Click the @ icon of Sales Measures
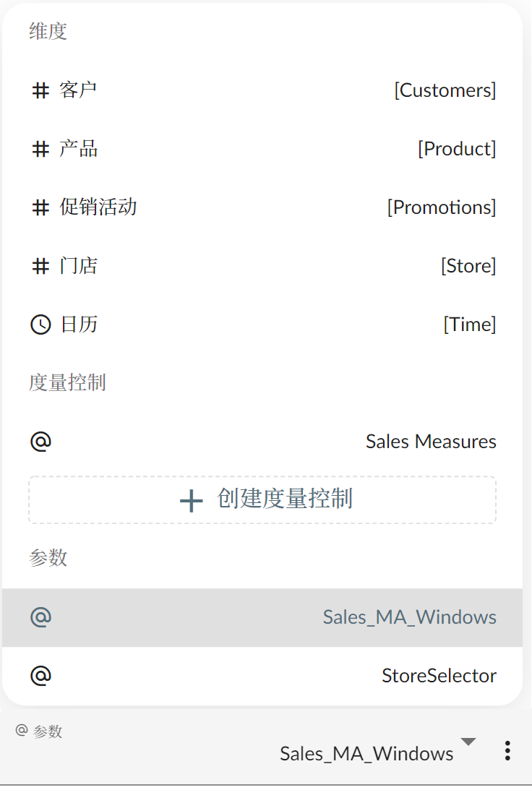Viewport: 532px width, 790px height. pyautogui.click(x=40, y=441)
